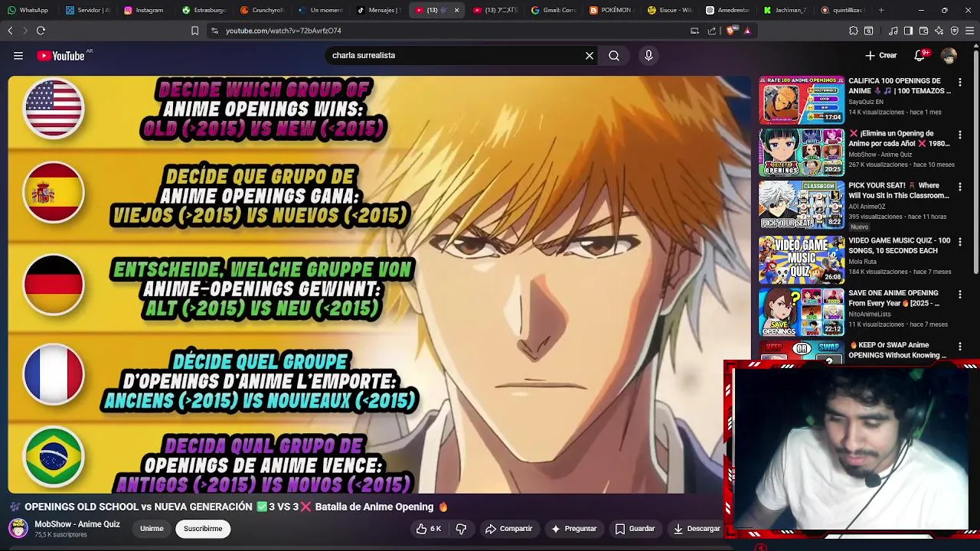Image resolution: width=980 pixels, height=551 pixels.
Task: Switch to the Instagram tab
Action: tap(145, 10)
